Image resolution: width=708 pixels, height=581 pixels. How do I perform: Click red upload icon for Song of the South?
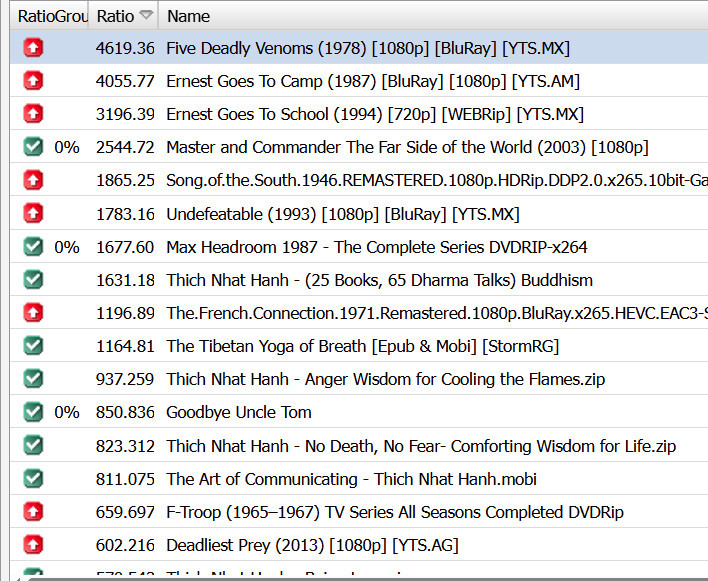33,180
